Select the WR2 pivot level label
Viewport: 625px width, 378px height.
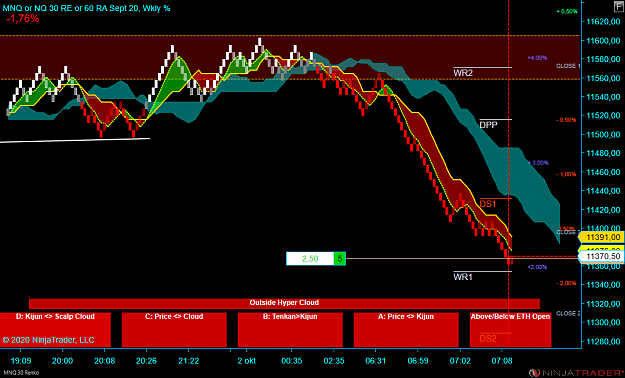[x=463, y=73]
